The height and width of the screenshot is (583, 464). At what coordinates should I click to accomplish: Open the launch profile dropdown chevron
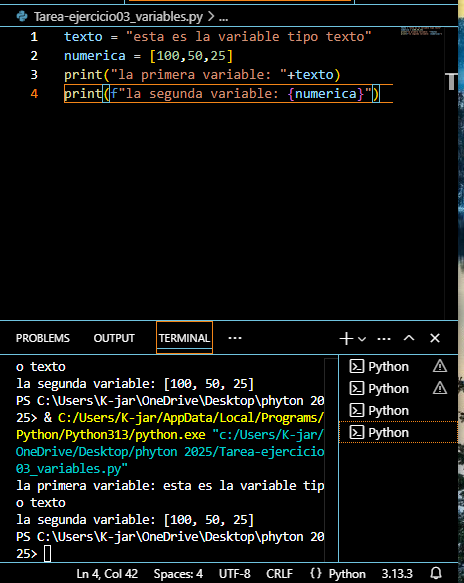tap(362, 339)
